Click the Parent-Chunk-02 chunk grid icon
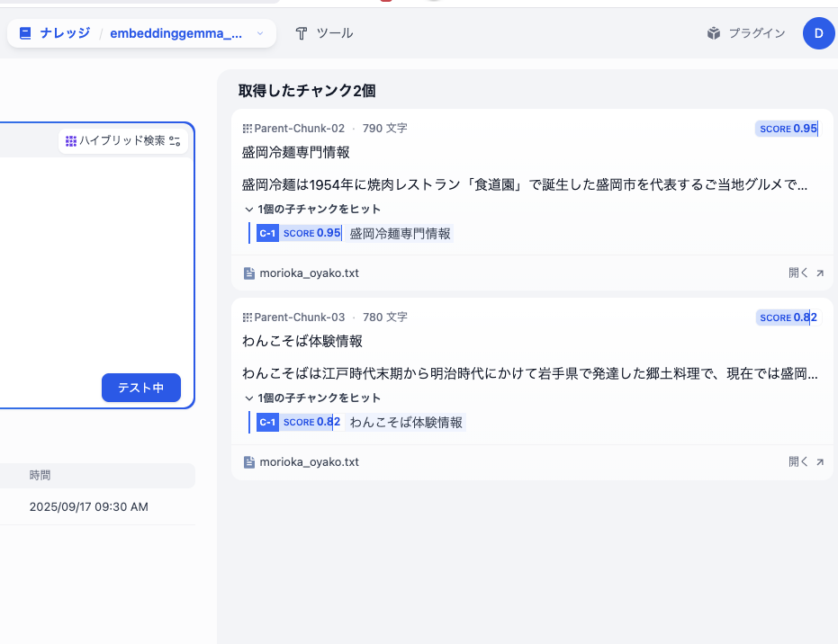The image size is (838, 644). click(248, 128)
